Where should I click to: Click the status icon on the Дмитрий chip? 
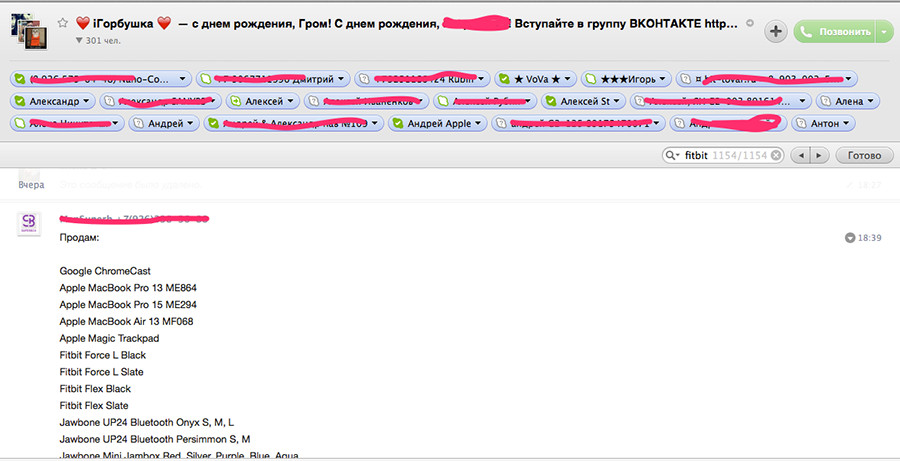(205, 79)
